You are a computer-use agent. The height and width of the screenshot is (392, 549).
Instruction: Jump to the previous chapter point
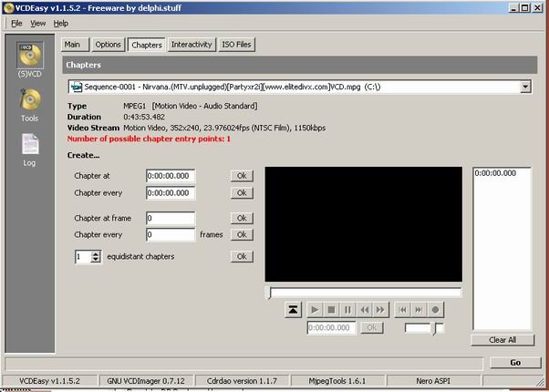coord(403,310)
